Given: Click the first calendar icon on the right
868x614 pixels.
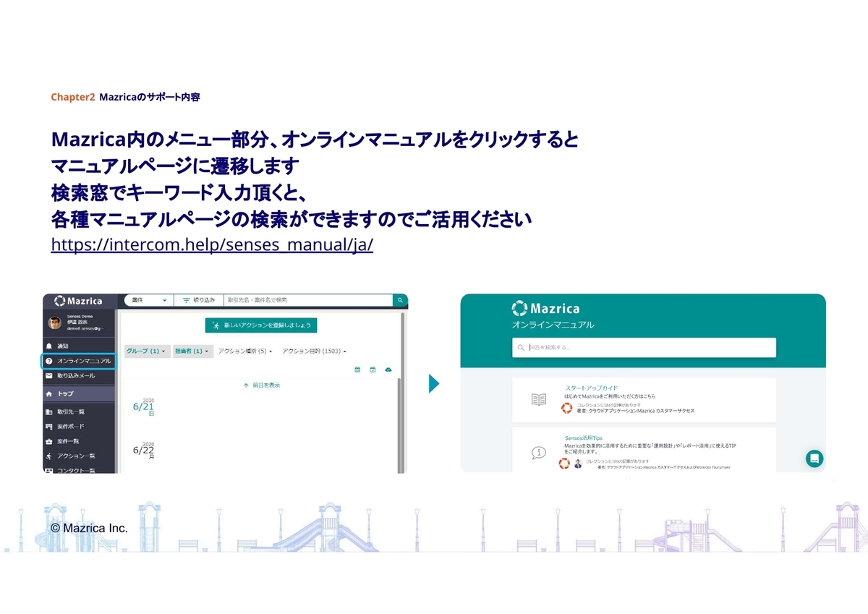Looking at the screenshot, I should tap(357, 370).
